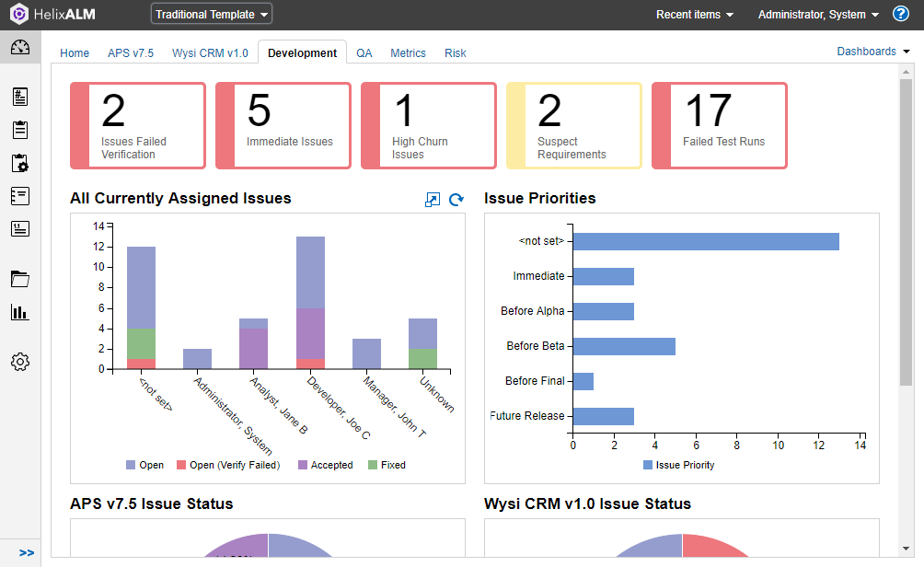Viewport: 924px width, 567px height.
Task: Open the Issues list from the sidebar
Action: 20,97
